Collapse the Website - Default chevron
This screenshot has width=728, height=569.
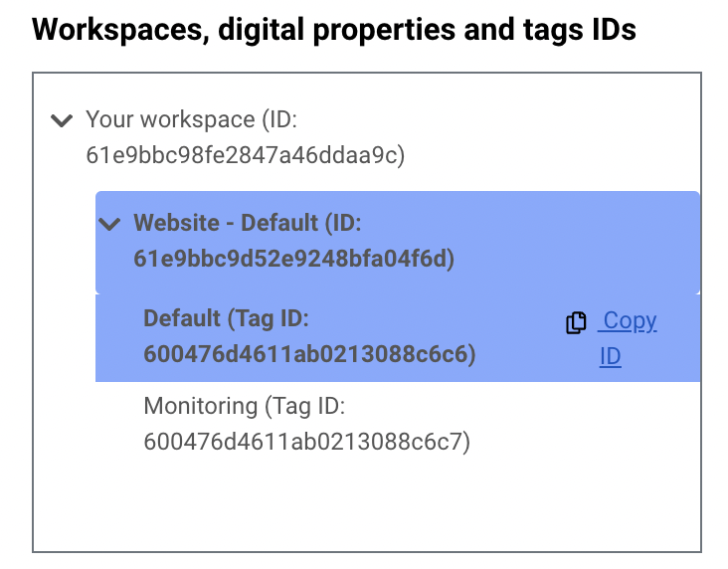point(109,224)
